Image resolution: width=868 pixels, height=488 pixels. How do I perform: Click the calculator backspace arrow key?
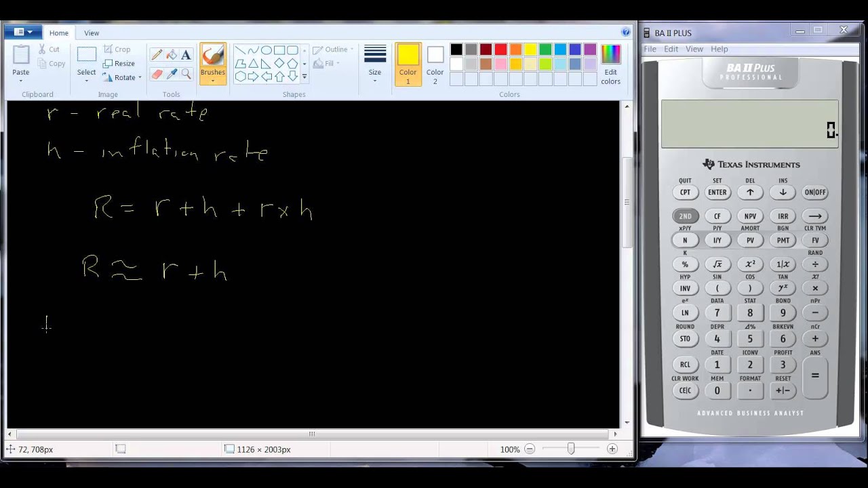click(815, 216)
